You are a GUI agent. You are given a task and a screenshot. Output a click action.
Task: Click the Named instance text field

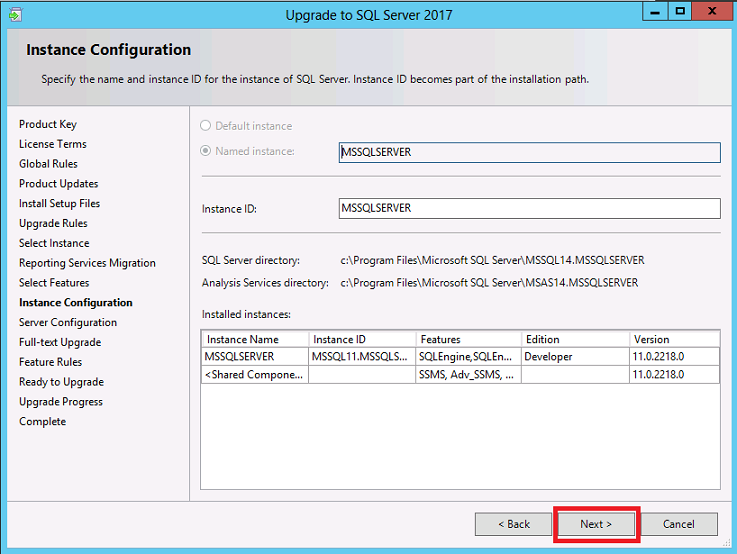[x=529, y=152]
